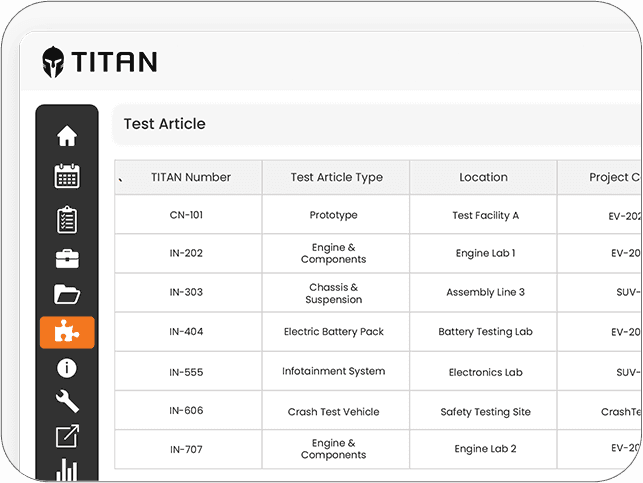
Task: Sort by Location column header
Action: 483,177
